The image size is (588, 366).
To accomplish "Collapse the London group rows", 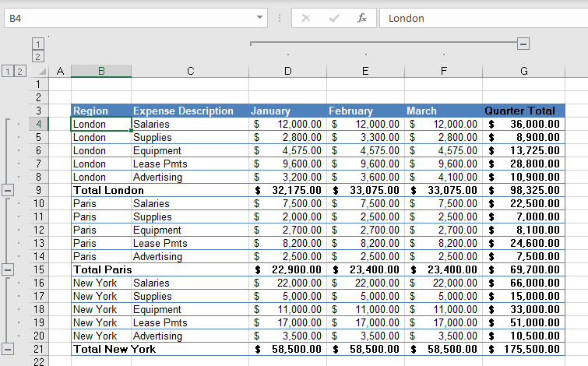I will [x=8, y=190].
